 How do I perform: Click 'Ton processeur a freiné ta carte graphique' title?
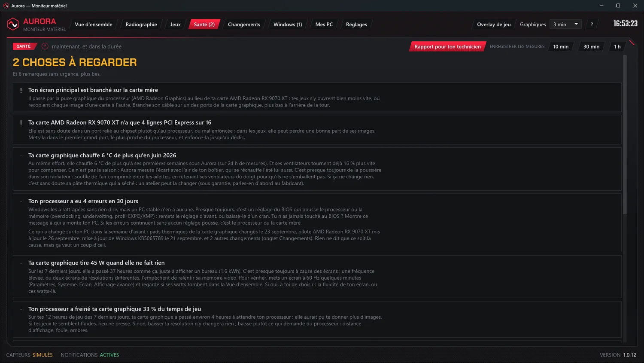tap(115, 309)
